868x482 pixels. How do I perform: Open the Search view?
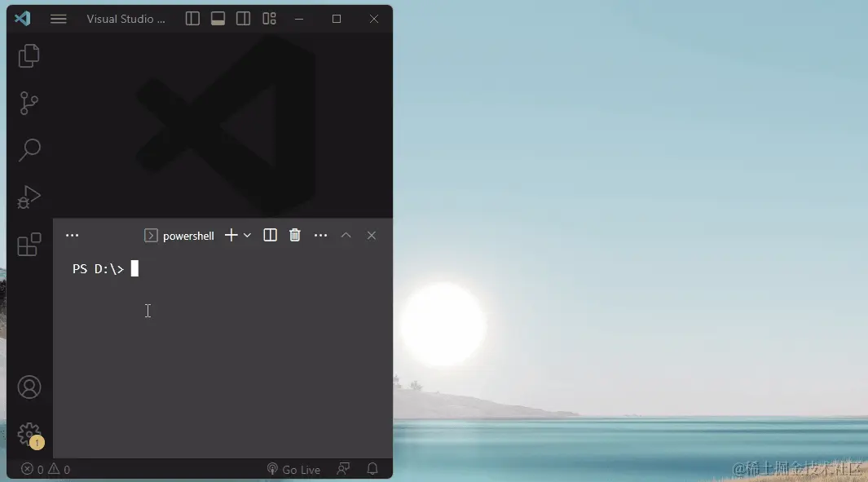(29, 149)
